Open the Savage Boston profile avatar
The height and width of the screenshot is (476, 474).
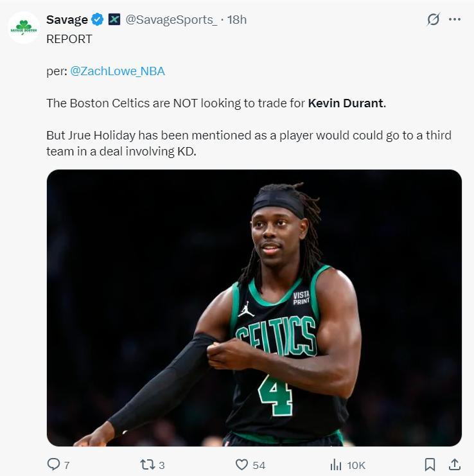[x=24, y=27]
